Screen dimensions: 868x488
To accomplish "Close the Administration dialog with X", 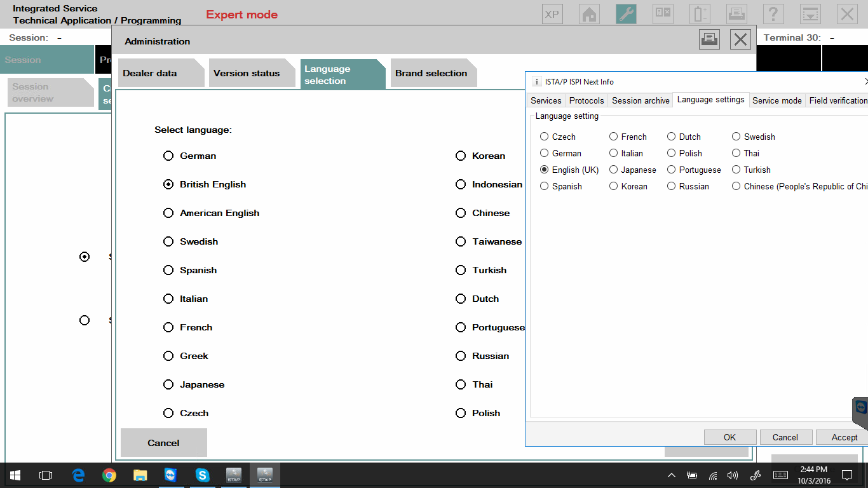I will [x=740, y=39].
